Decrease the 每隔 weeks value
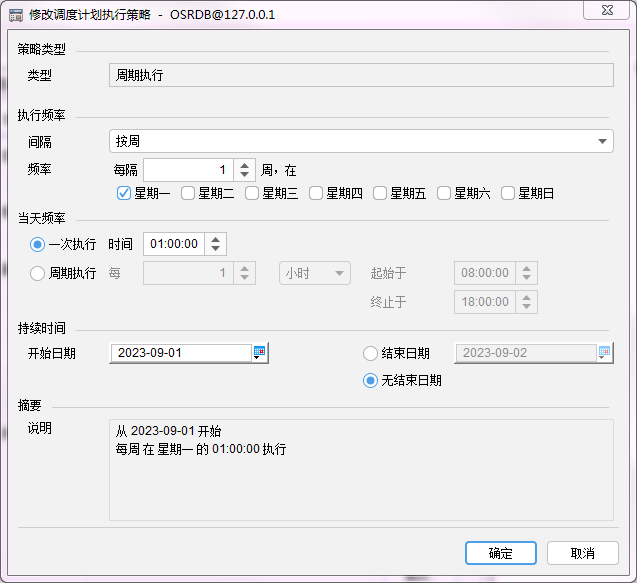 244,175
